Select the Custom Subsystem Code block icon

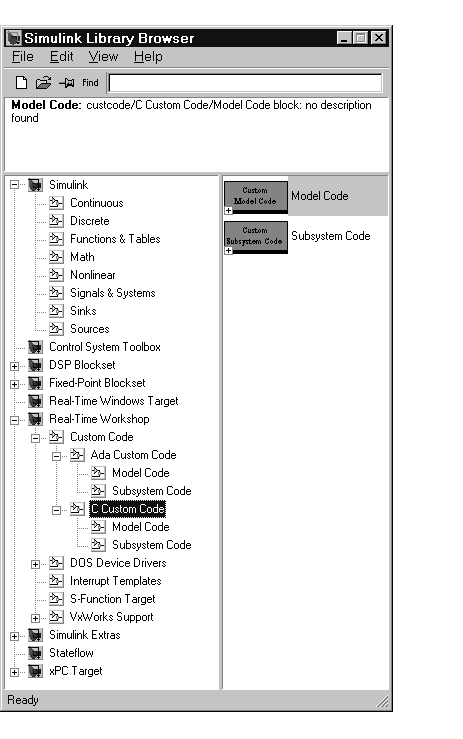[256, 236]
